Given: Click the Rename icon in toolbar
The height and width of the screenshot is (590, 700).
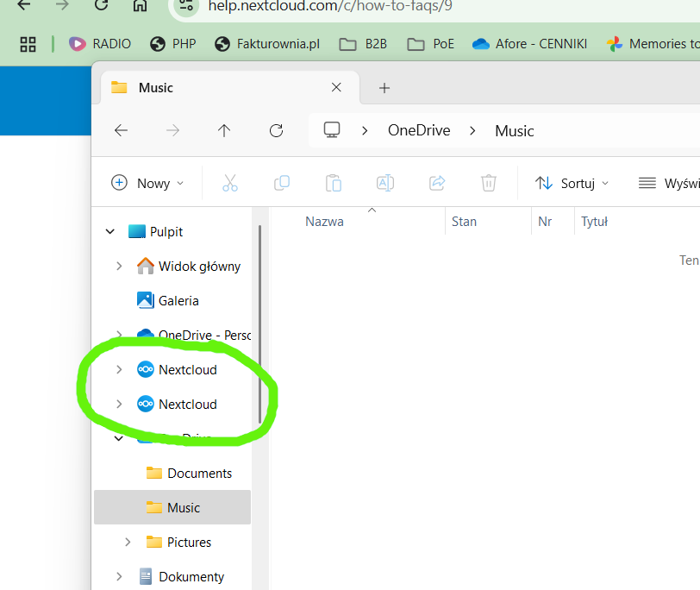Looking at the screenshot, I should tap(384, 183).
